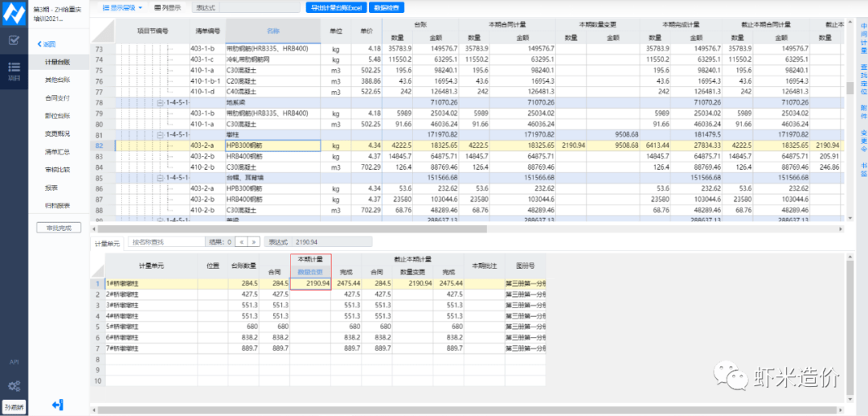
Task: Collapse the 墩柱 tree node in row 81
Action: (161, 134)
